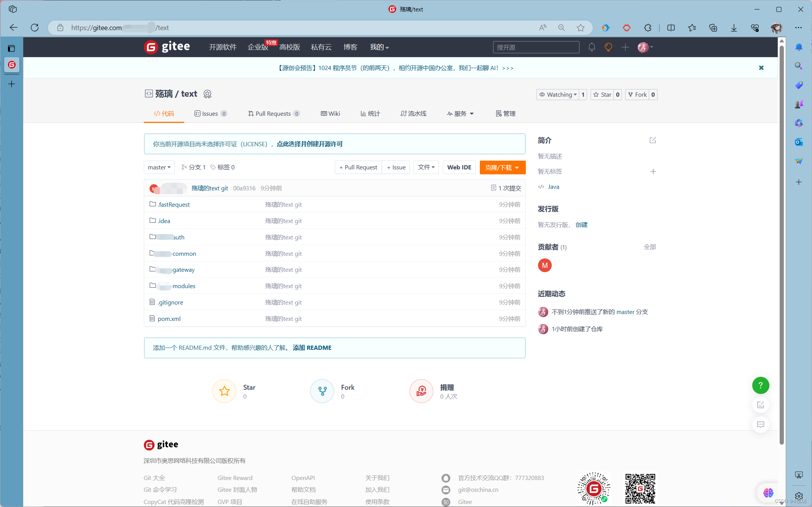Open the master branch dropdown
The height and width of the screenshot is (507, 812).
pos(159,167)
